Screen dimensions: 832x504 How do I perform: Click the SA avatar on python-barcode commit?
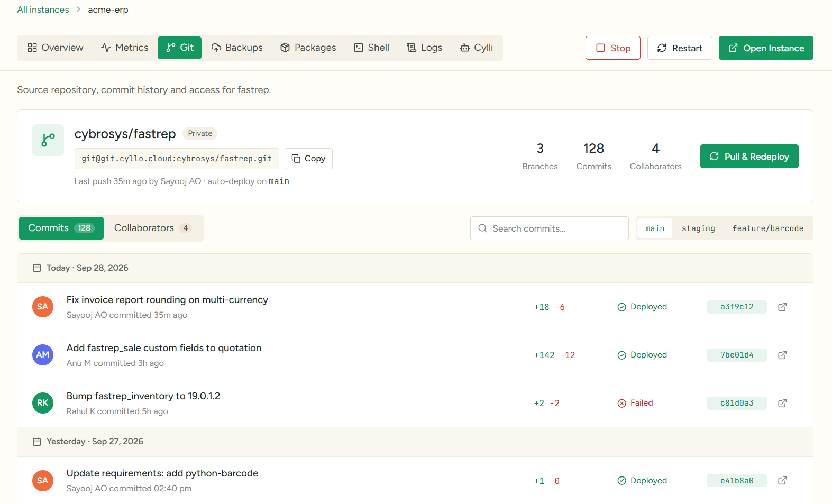pos(43,481)
